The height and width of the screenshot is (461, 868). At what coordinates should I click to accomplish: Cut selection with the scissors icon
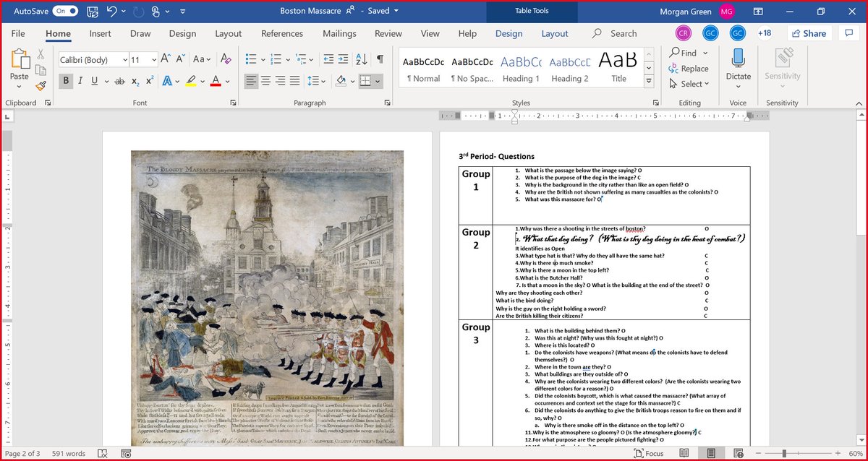point(41,54)
